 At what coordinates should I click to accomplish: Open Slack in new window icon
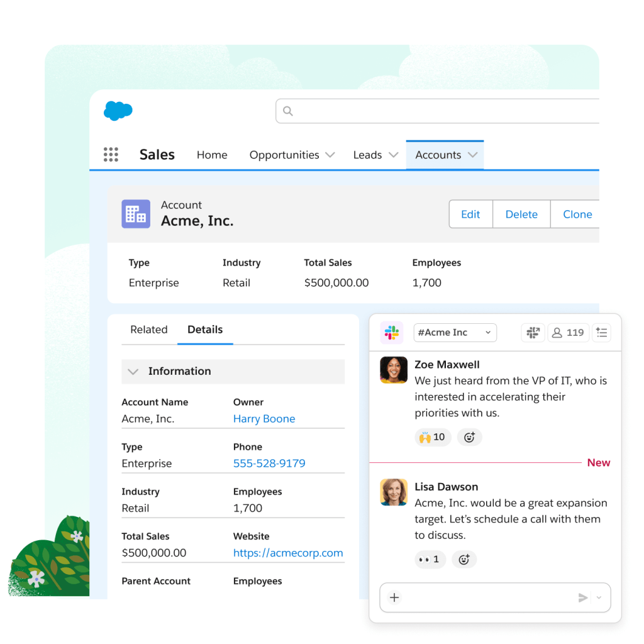point(533,332)
